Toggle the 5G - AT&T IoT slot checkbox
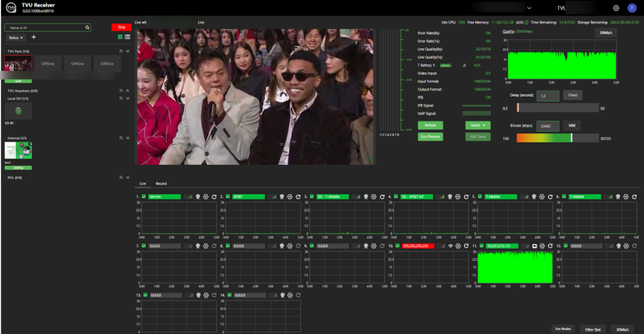This screenshot has width=644, height=334. coord(396,197)
